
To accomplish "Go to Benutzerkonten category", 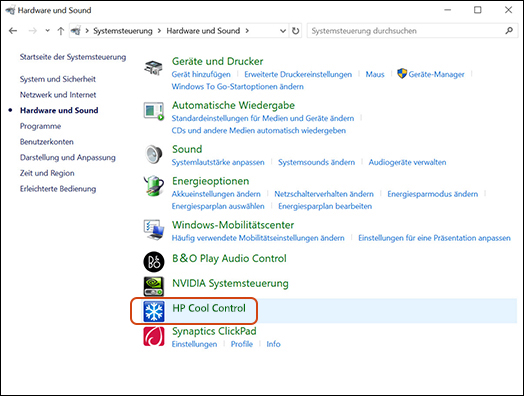I will [x=46, y=142].
